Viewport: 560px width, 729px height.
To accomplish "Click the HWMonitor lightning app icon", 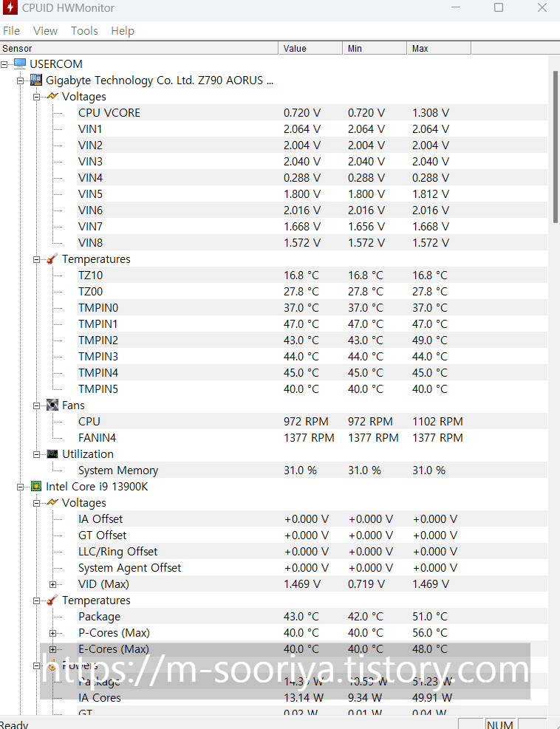I will click(x=10, y=7).
